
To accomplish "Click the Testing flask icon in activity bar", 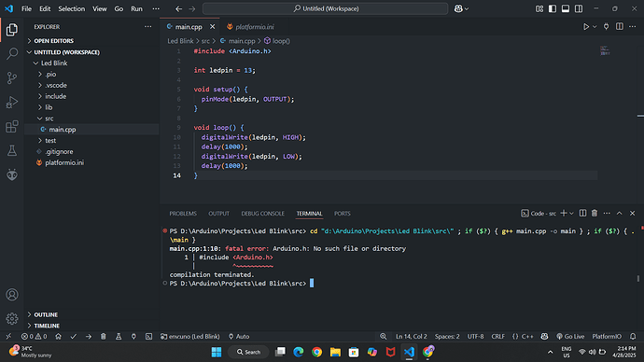I will point(12,150).
